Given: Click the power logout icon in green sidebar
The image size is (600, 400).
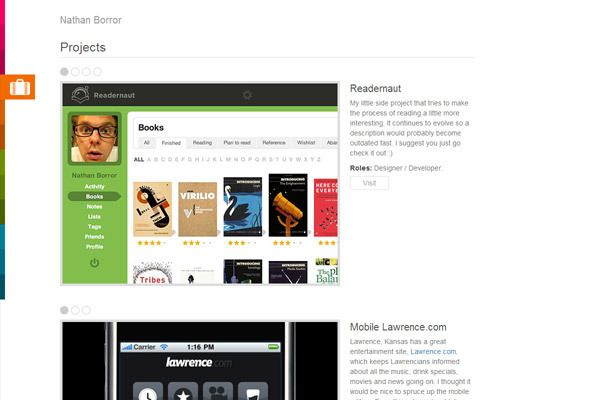Looking at the screenshot, I should [94, 263].
